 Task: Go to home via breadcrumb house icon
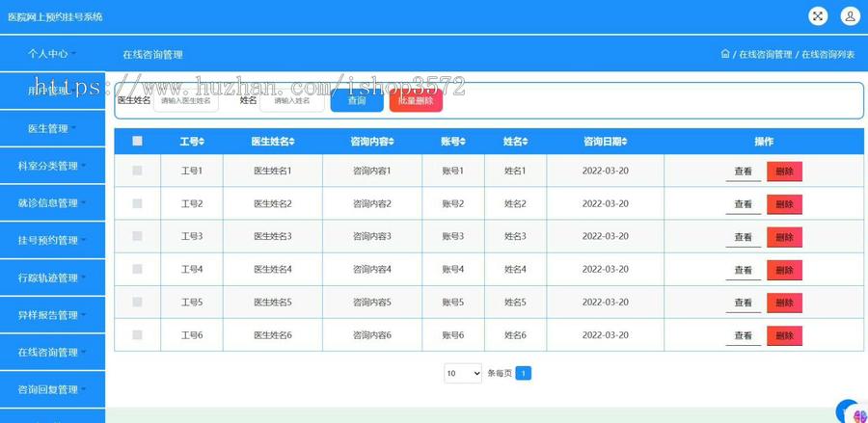pyautogui.click(x=725, y=54)
